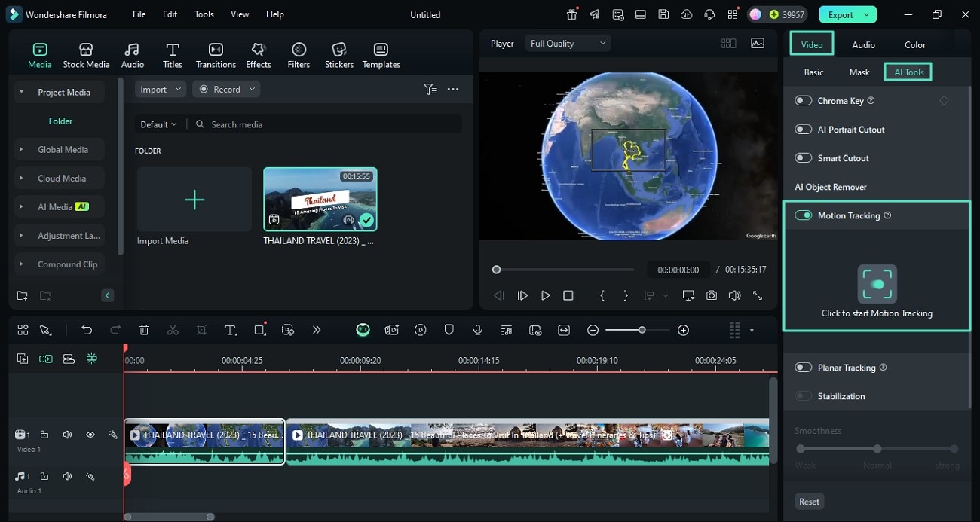Open the Templates tab
980x522 pixels.
pyautogui.click(x=381, y=56)
